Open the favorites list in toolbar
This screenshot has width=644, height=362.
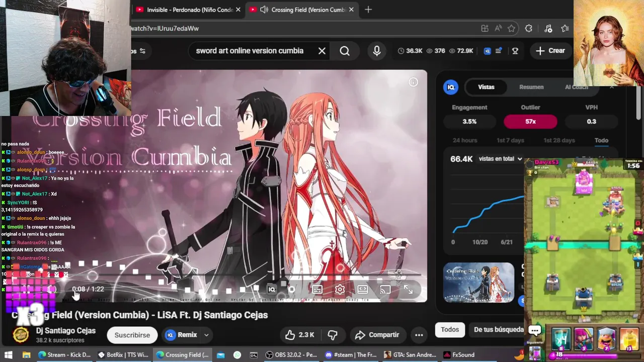click(565, 29)
